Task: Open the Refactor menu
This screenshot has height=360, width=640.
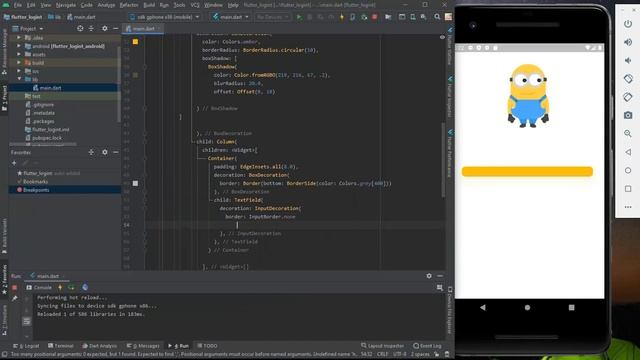Action: point(129,5)
